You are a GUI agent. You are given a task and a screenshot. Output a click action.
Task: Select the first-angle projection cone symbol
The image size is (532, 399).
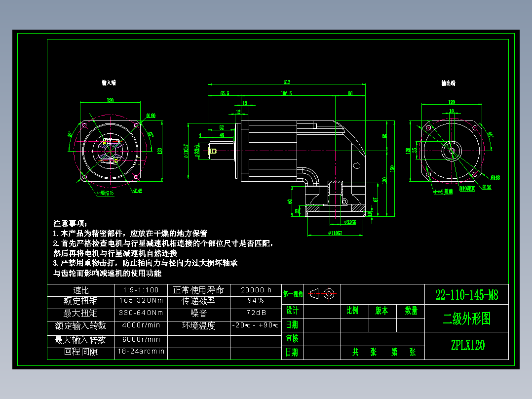[314, 294]
